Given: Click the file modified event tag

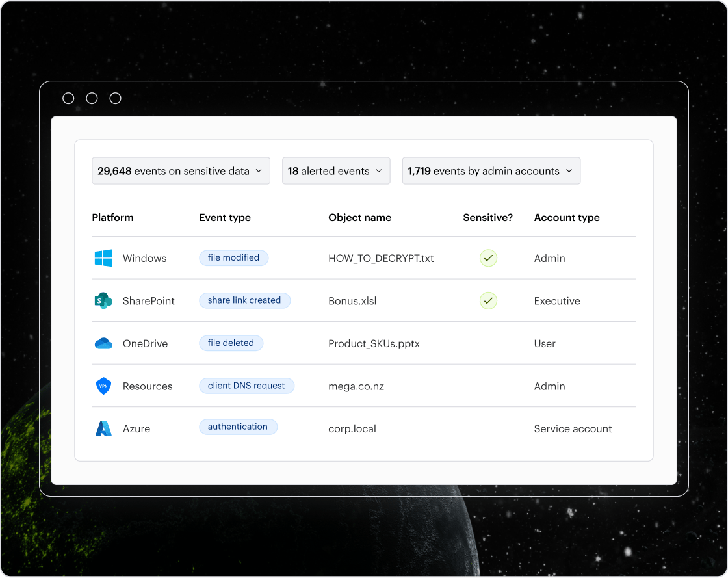Looking at the screenshot, I should tap(233, 258).
